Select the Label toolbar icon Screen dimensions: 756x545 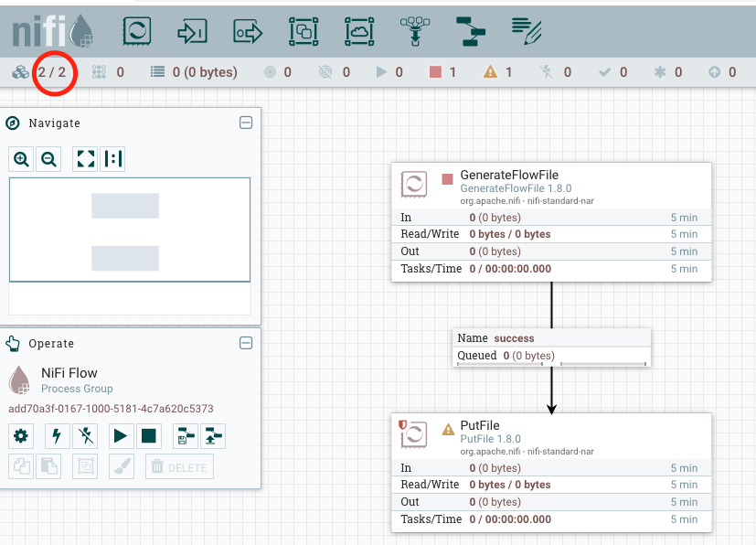point(527,31)
